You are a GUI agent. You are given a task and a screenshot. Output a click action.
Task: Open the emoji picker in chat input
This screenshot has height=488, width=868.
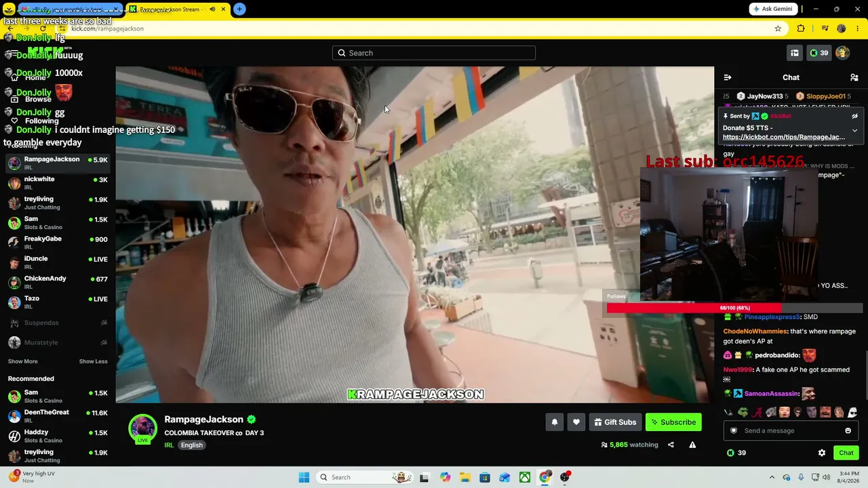tap(848, 430)
